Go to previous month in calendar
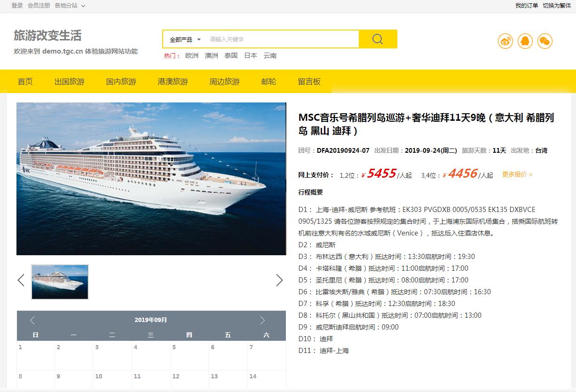 [x=32, y=320]
